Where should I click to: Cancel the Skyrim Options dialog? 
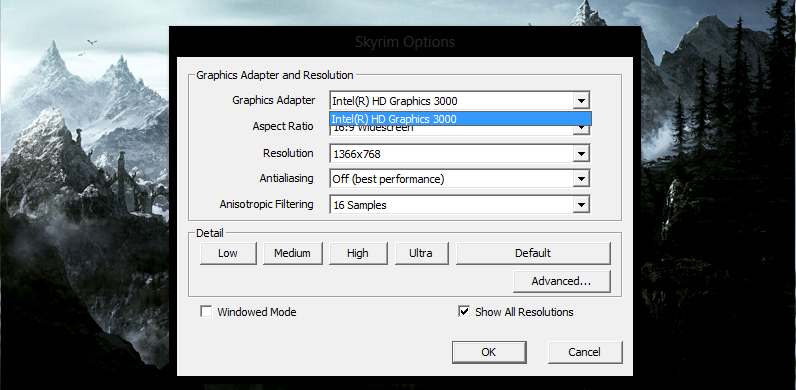(x=585, y=352)
